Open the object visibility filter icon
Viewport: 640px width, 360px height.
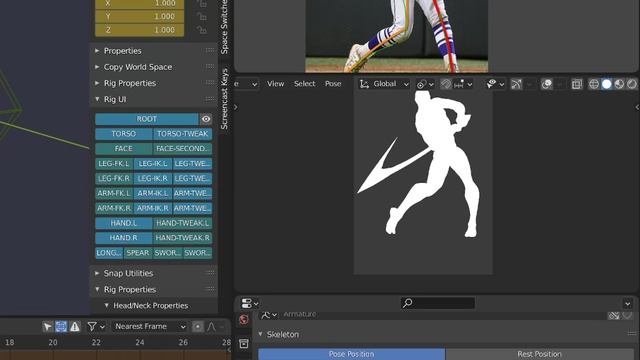point(495,84)
